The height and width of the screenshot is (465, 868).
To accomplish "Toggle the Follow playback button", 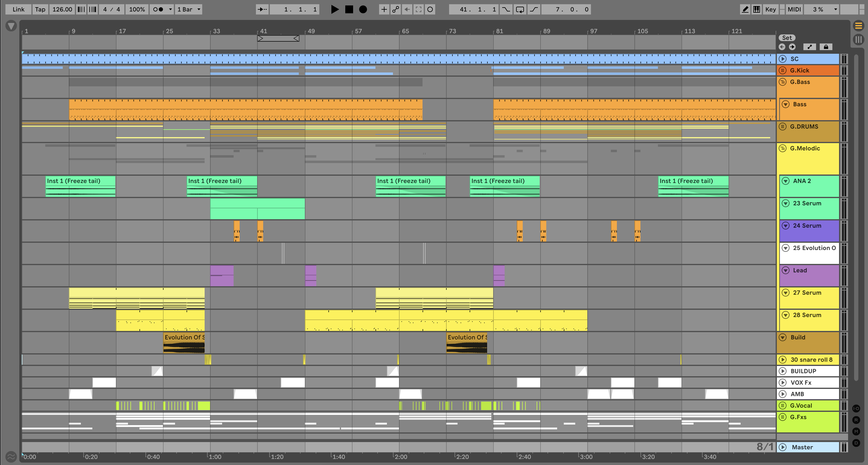I will [262, 9].
